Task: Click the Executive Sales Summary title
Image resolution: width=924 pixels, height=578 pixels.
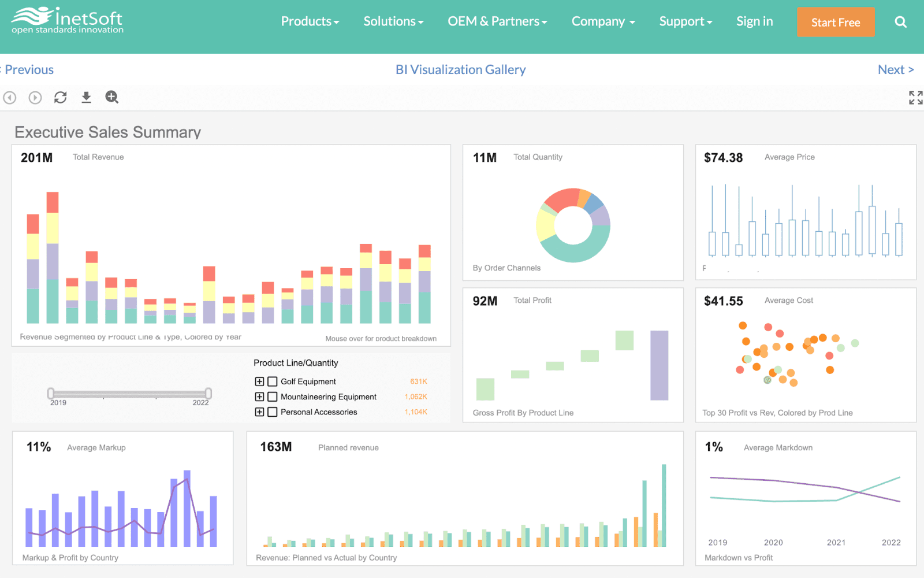Action: coord(107,132)
